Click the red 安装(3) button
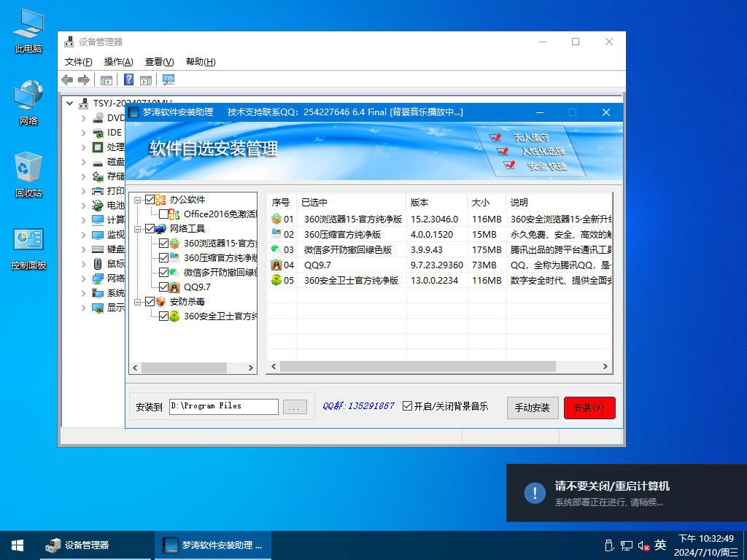The image size is (747, 560). (589, 407)
